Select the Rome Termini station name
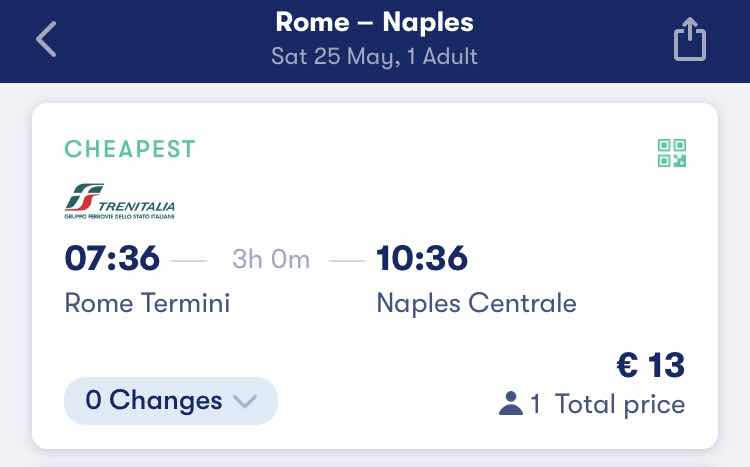750x467 pixels. 147,303
